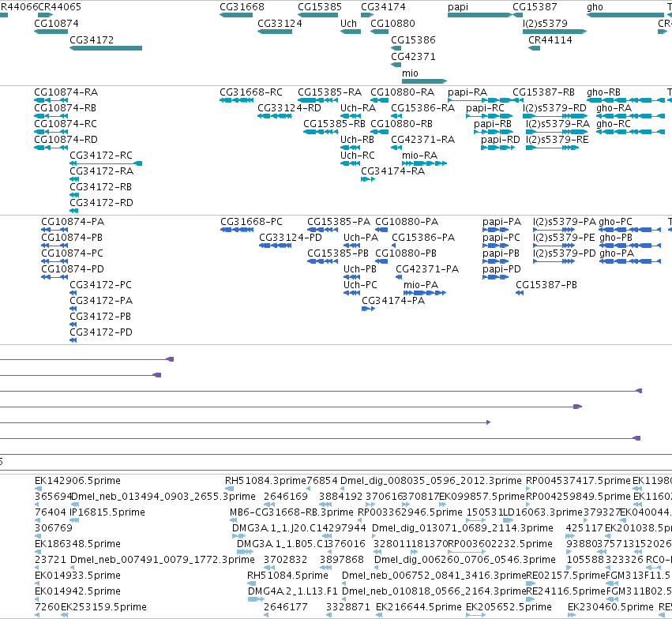Image resolution: width=672 pixels, height=619 pixels.
Task: Select the CG10874 gene feature
Action: [x=51, y=32]
